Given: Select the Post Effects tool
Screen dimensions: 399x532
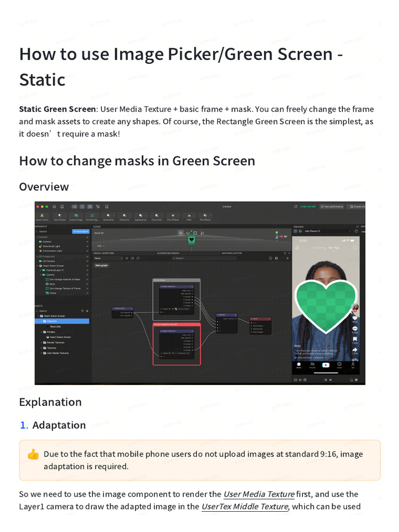Looking at the screenshot, I should 172,217.
